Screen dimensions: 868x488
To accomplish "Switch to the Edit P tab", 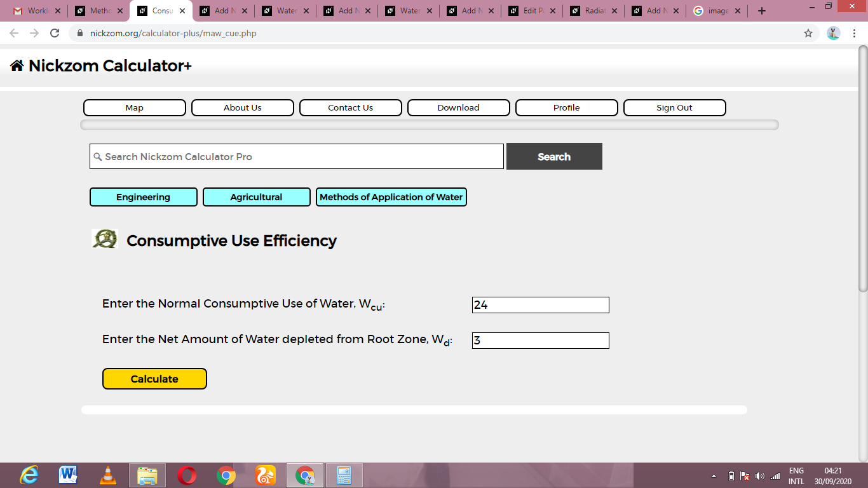I will point(532,11).
